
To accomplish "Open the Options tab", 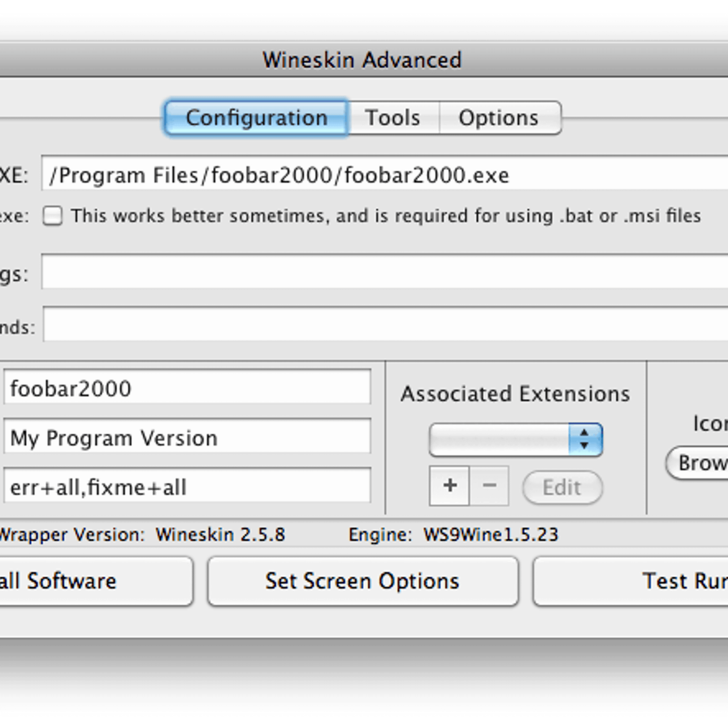I will coord(500,118).
